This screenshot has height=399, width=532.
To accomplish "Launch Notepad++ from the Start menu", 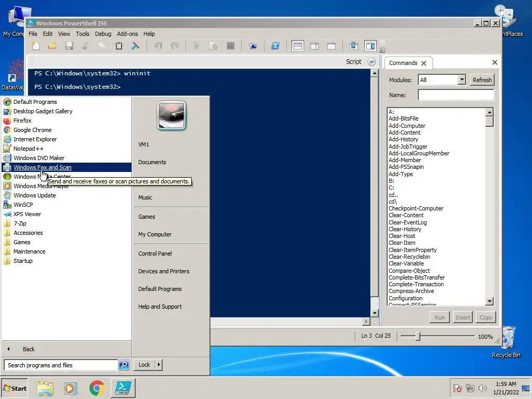I will click(29, 149).
